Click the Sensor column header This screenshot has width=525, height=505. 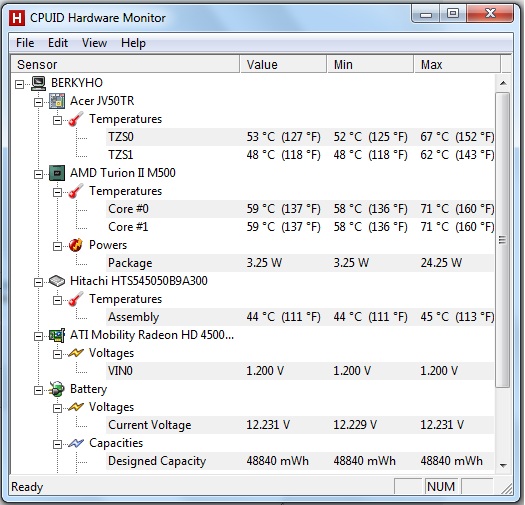pos(125,64)
